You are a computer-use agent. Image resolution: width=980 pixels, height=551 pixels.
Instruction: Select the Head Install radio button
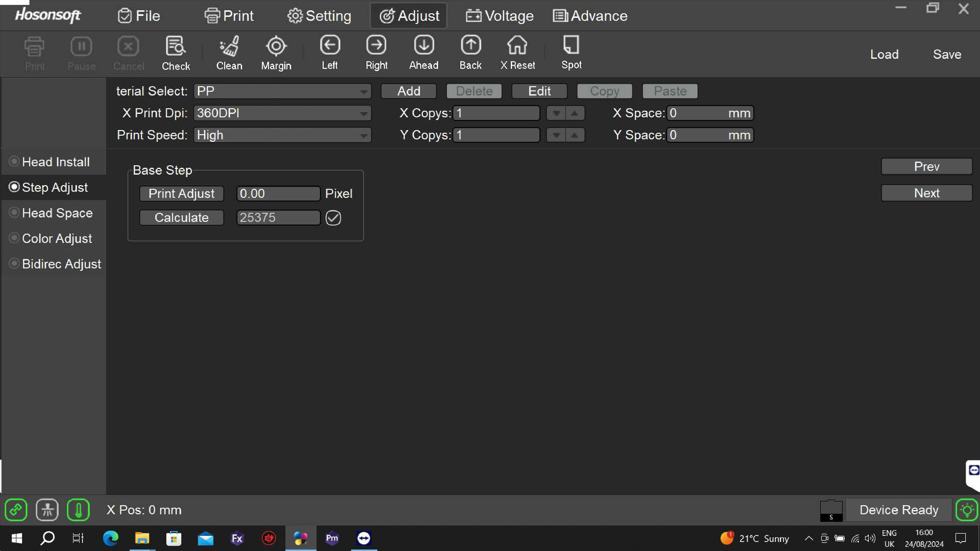14,162
